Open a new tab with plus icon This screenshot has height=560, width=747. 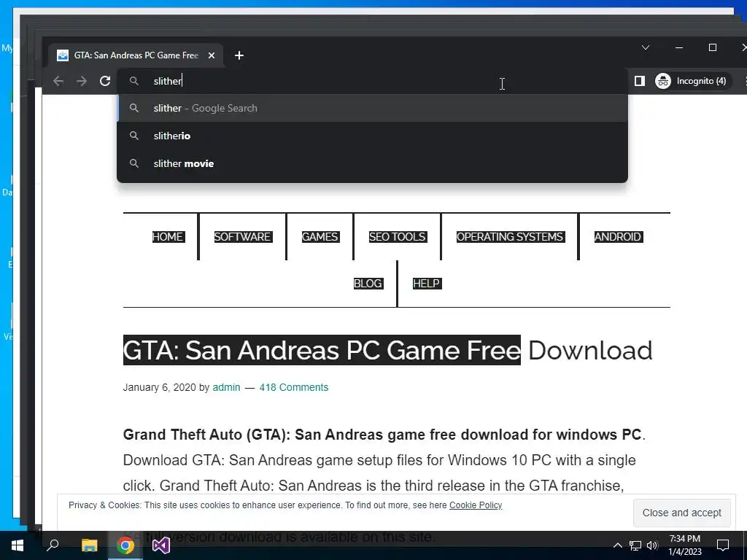[x=239, y=55]
